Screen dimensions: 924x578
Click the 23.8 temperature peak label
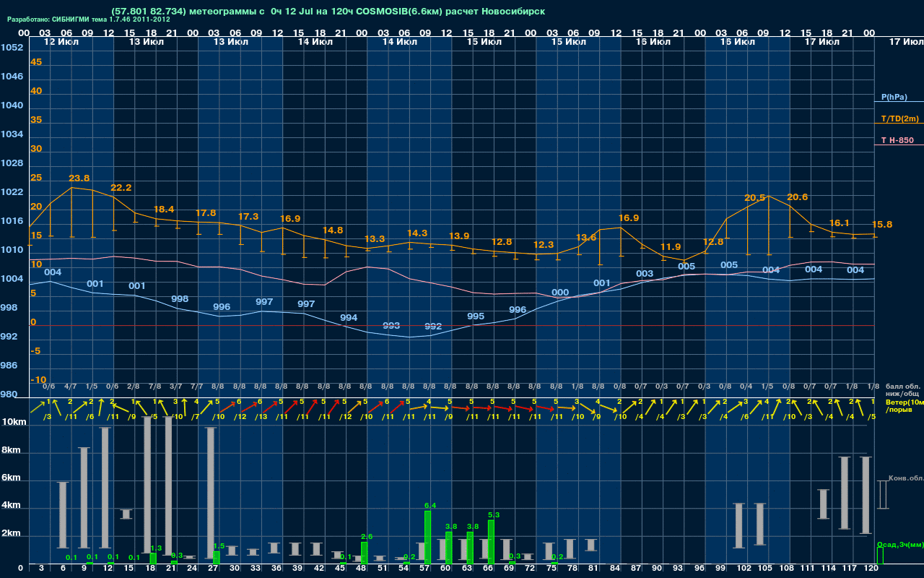tap(79, 178)
